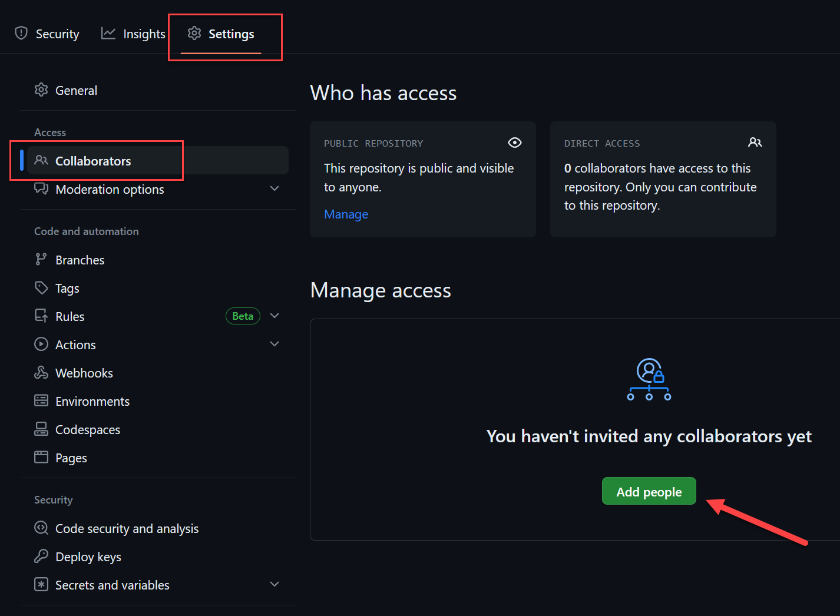
Task: Click the eye icon on Public Repository card
Action: pyautogui.click(x=514, y=143)
